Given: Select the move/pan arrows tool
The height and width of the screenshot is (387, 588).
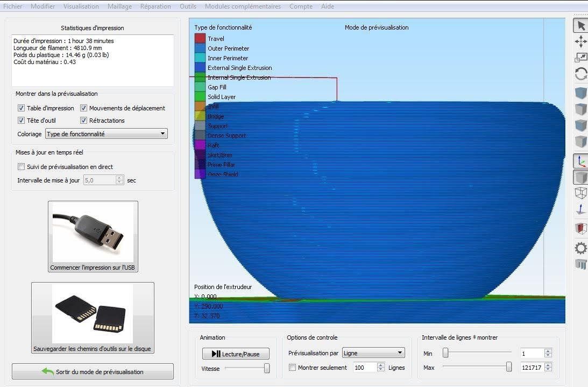Looking at the screenshot, I should (580, 41).
